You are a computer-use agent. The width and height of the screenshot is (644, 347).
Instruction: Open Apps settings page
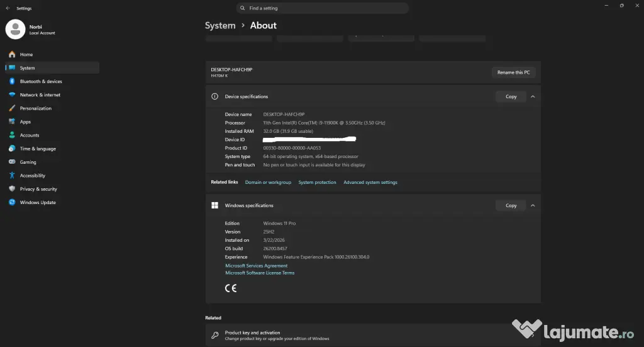52,122
